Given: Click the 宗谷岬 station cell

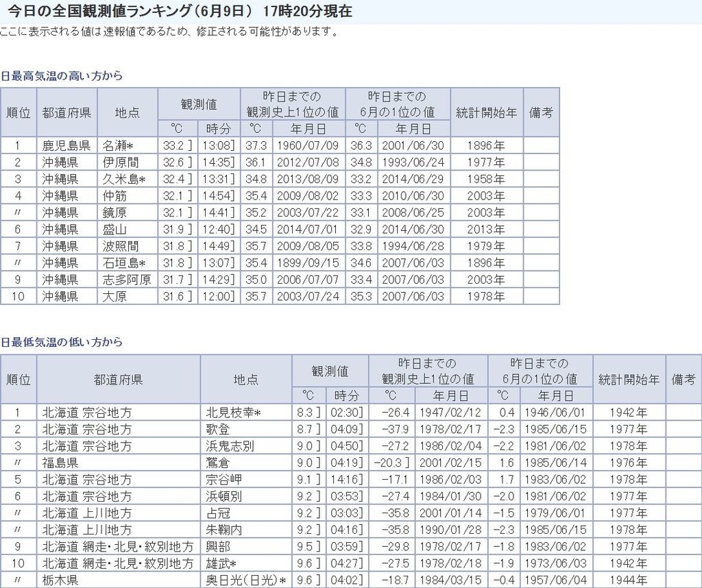Looking at the screenshot, I should pos(223,480).
